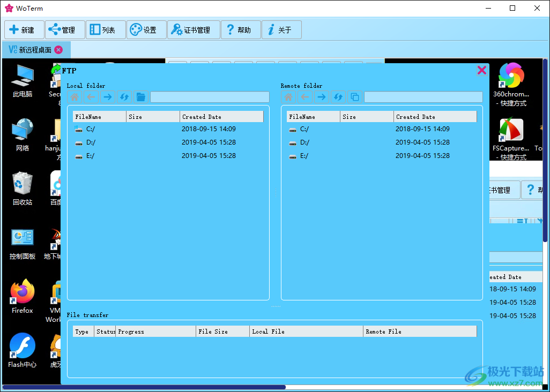Go to remote folder home

(x=288, y=97)
